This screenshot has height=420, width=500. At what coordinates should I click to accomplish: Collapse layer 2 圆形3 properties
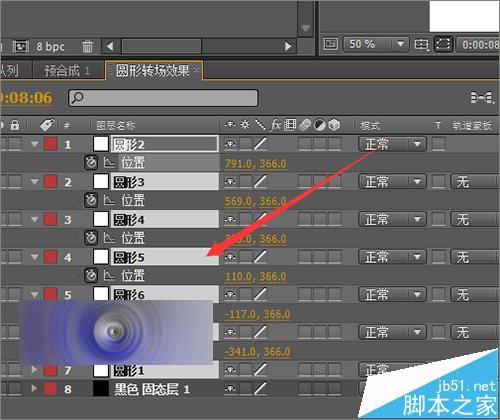[34, 182]
